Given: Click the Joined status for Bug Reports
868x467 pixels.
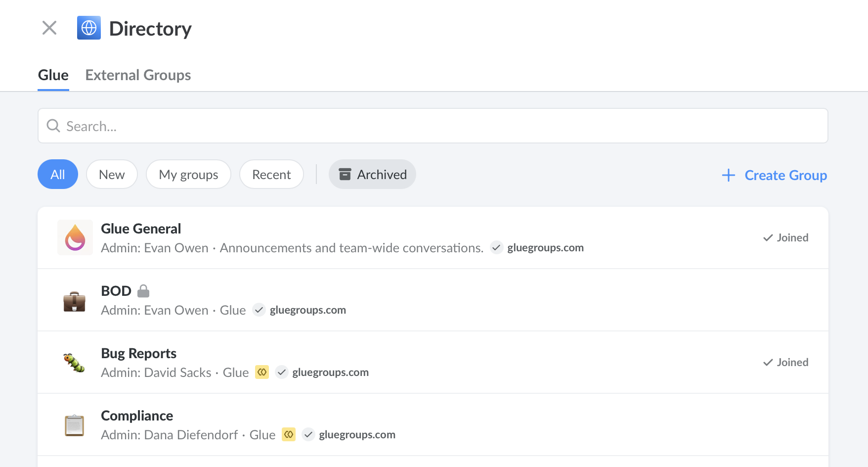Looking at the screenshot, I should pyautogui.click(x=786, y=362).
